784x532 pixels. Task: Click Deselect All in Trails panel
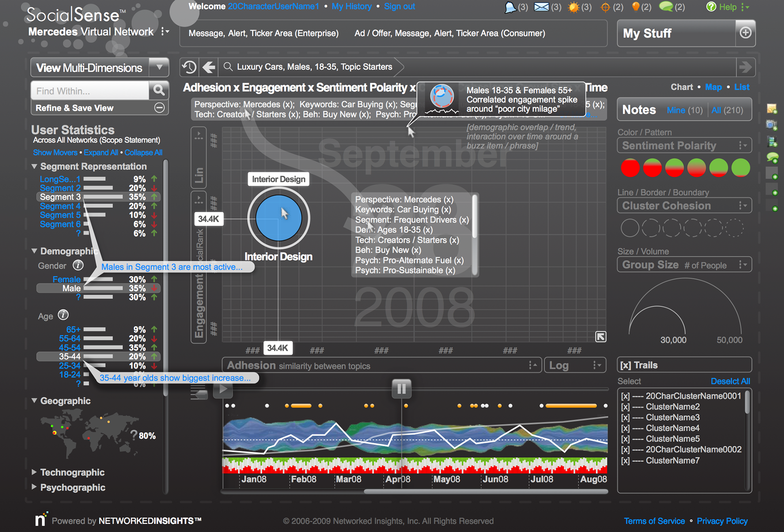click(730, 381)
